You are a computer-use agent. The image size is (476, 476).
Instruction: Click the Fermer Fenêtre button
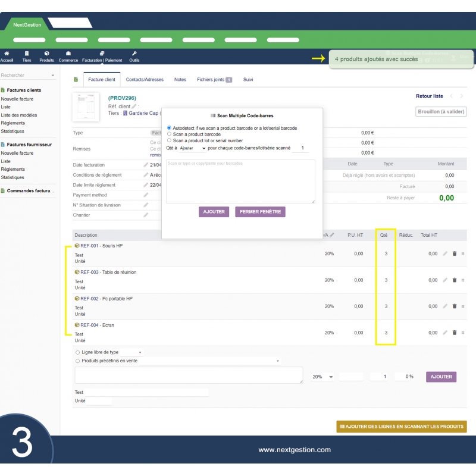[x=260, y=212]
